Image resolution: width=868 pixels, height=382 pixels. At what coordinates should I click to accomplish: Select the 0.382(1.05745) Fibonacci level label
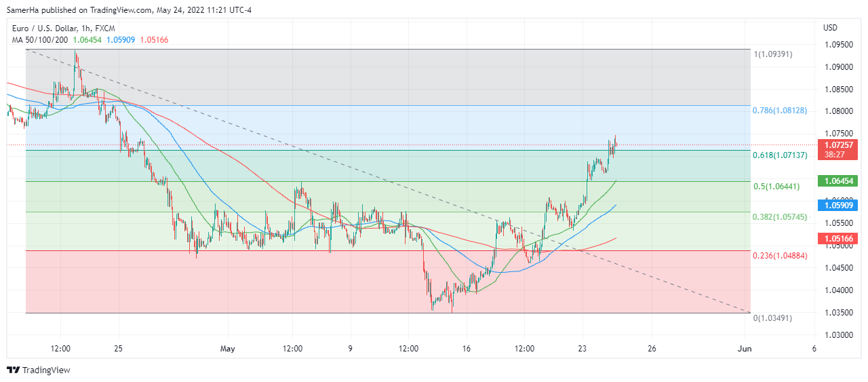[780, 217]
